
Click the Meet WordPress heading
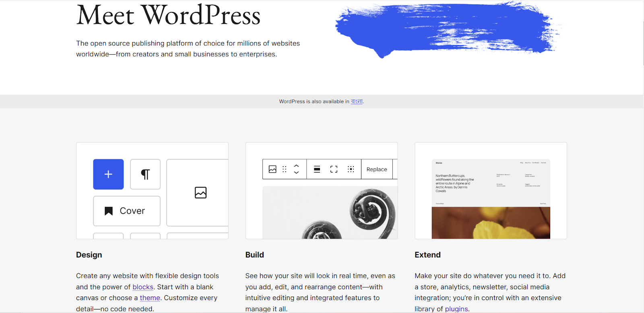168,15
